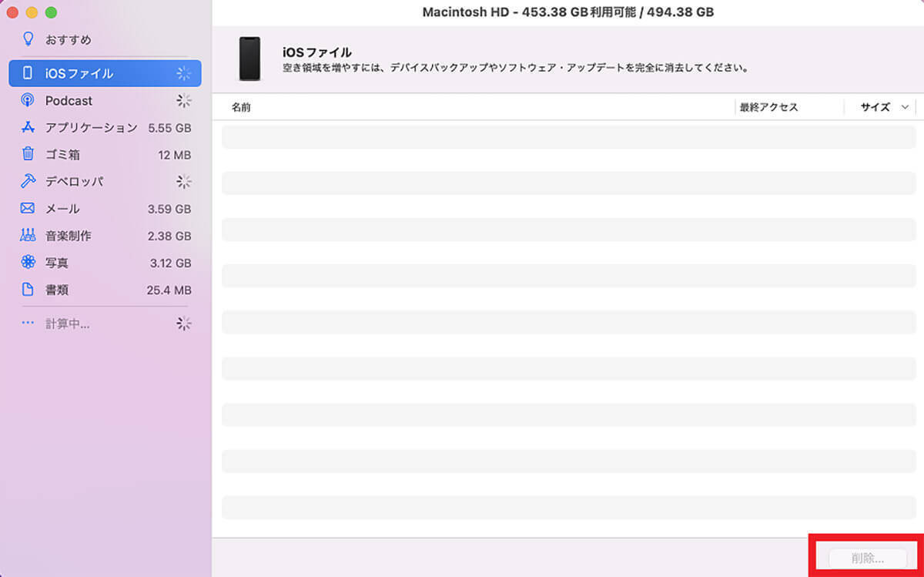
Task: Click the 計算中... entry label
Action: (67, 324)
